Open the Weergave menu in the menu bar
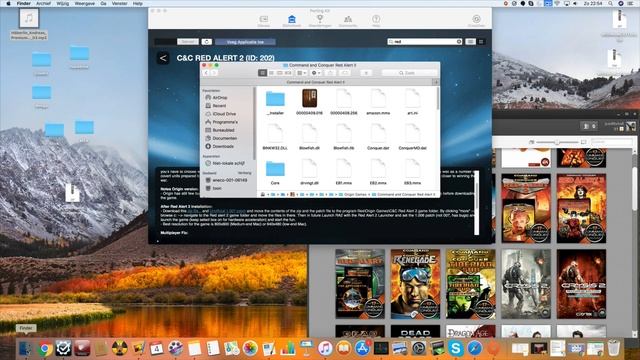This screenshot has width=640, height=360. point(84,3)
